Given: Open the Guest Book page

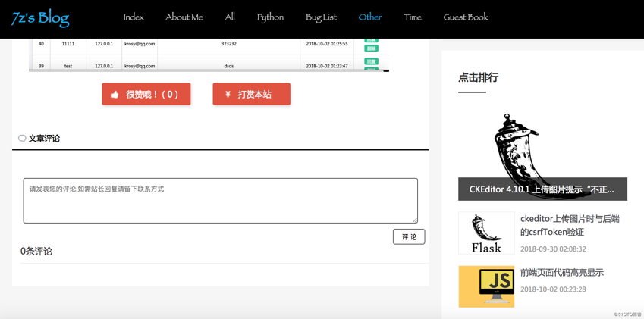Looking at the screenshot, I should coord(466,17).
